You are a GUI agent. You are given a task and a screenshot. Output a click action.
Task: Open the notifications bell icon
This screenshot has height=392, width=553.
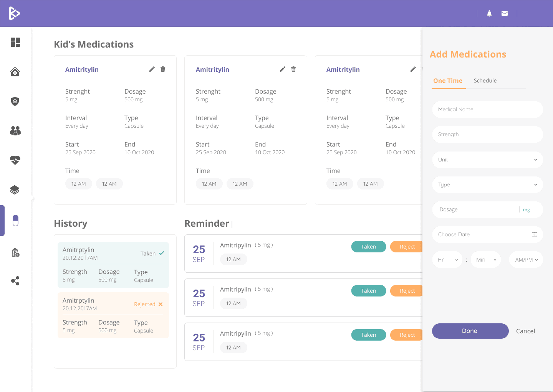click(489, 13)
